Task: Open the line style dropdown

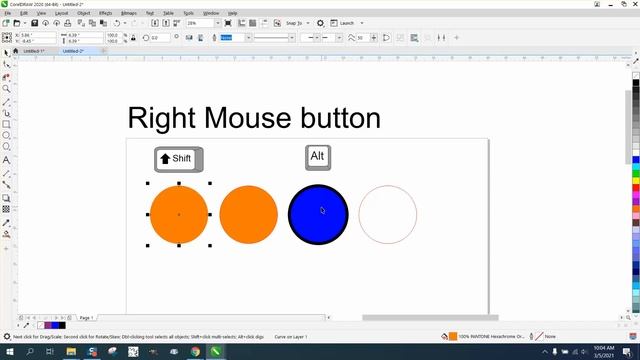Action: pos(292,38)
